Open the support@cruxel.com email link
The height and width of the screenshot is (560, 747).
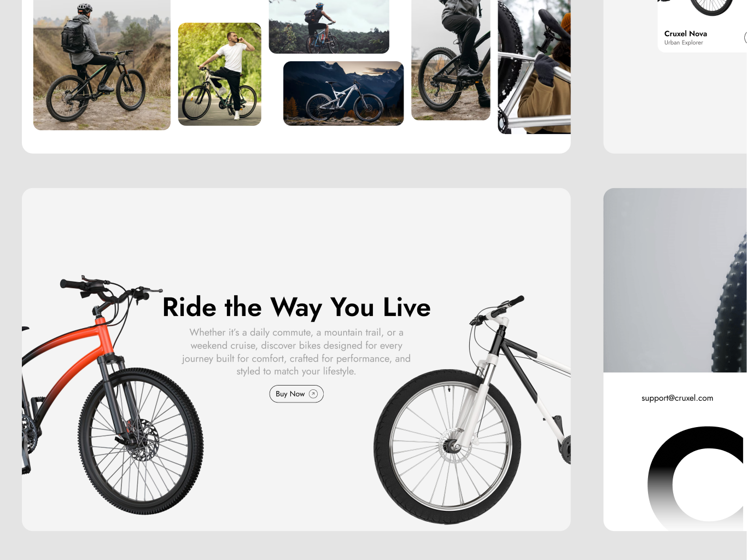(677, 398)
